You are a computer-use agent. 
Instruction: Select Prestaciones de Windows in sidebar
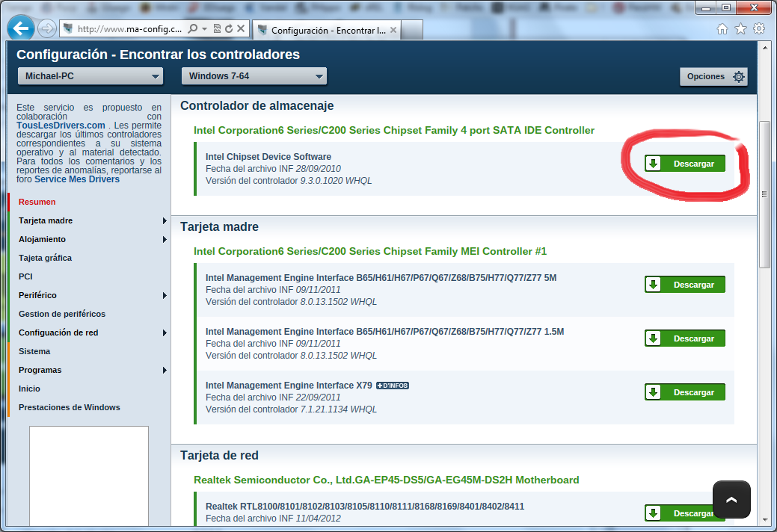point(70,407)
